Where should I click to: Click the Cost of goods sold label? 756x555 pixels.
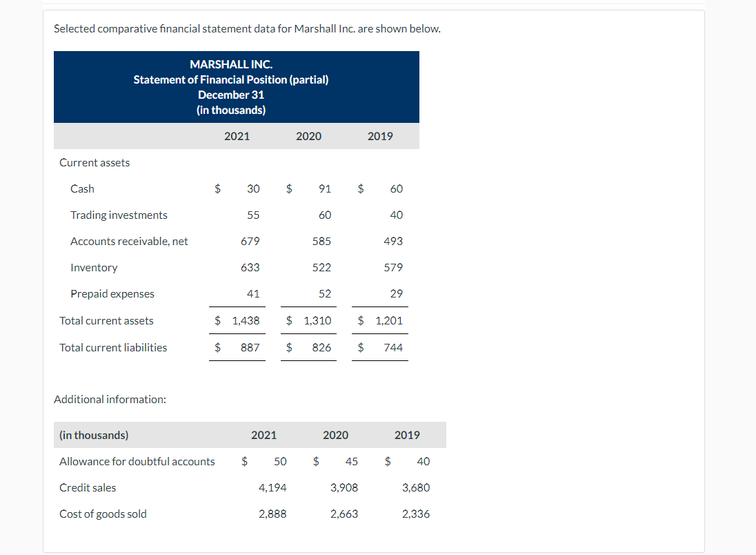103,514
